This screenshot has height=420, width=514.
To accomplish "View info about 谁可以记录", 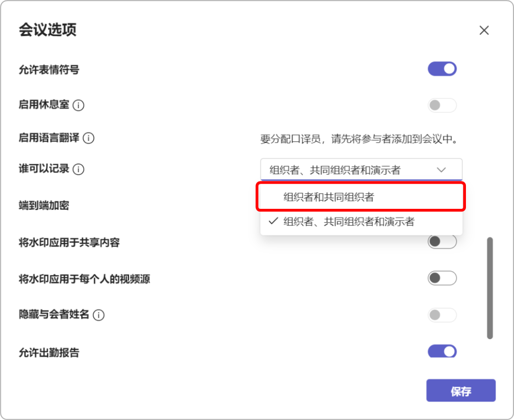I will (x=79, y=169).
